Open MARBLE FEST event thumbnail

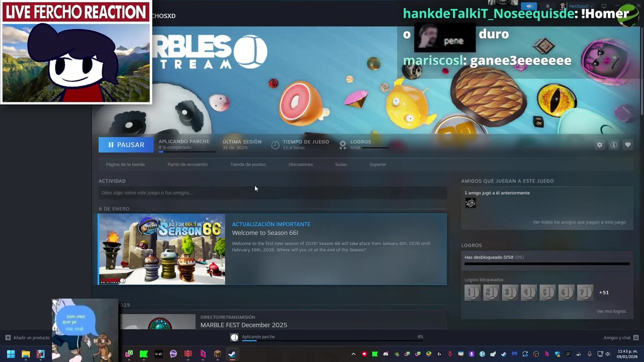[157, 322]
